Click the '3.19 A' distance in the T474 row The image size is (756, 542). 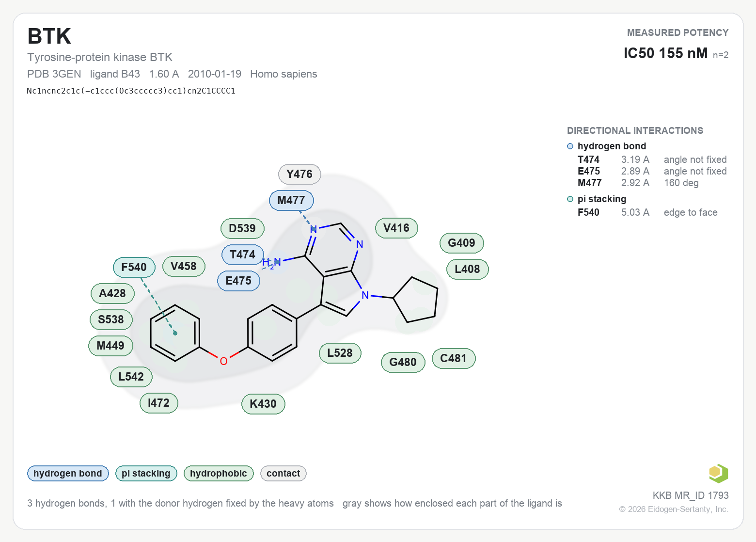click(x=635, y=160)
